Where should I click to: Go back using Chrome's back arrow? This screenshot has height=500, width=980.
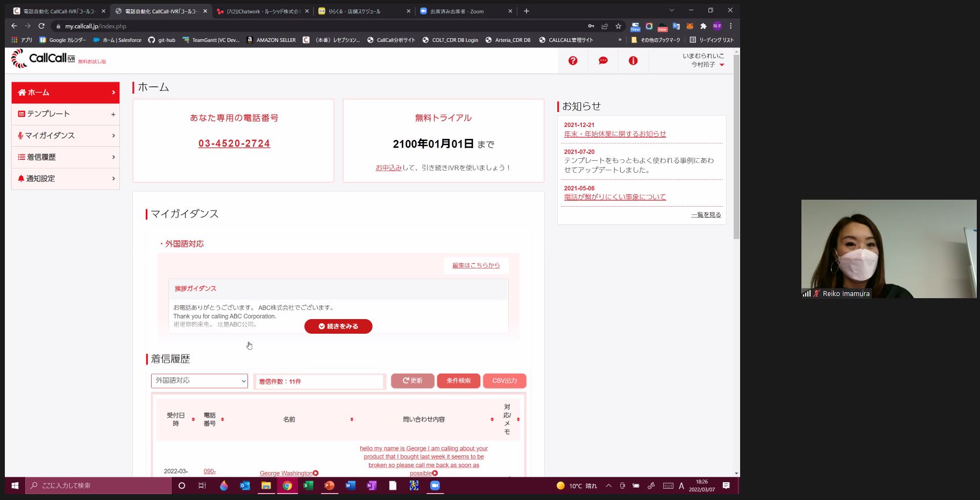coord(14,26)
